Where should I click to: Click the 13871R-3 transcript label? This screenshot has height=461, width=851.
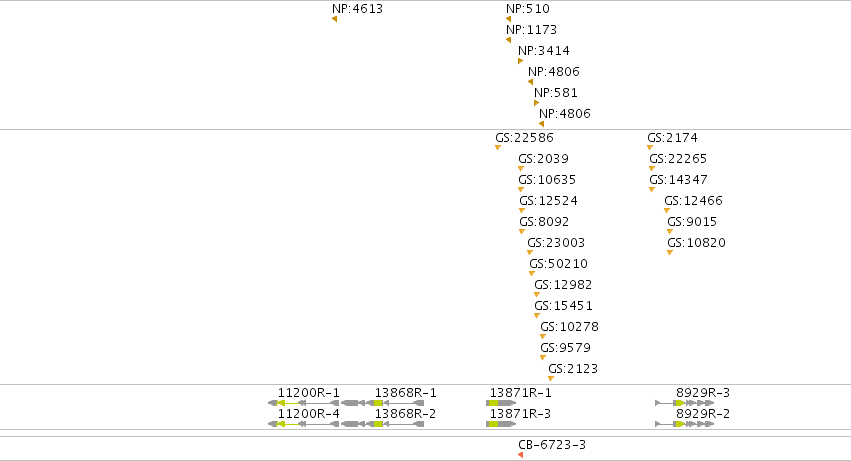tap(520, 414)
